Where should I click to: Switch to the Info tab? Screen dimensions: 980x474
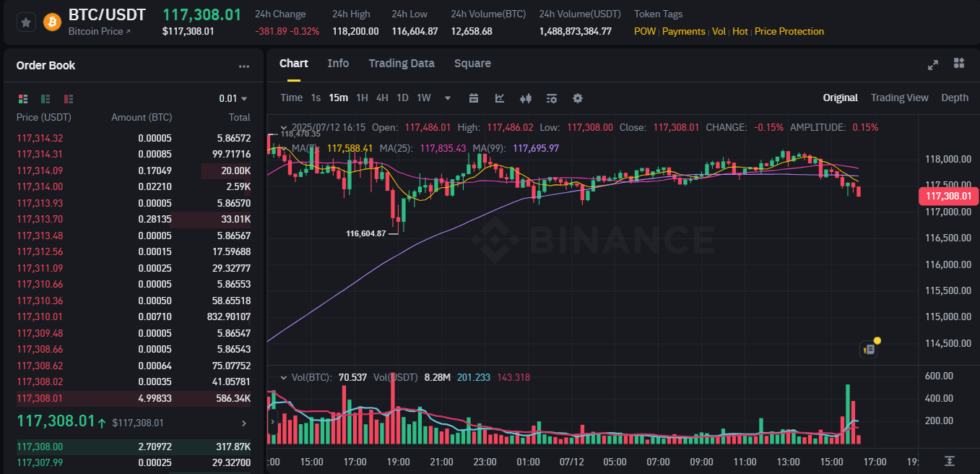338,64
